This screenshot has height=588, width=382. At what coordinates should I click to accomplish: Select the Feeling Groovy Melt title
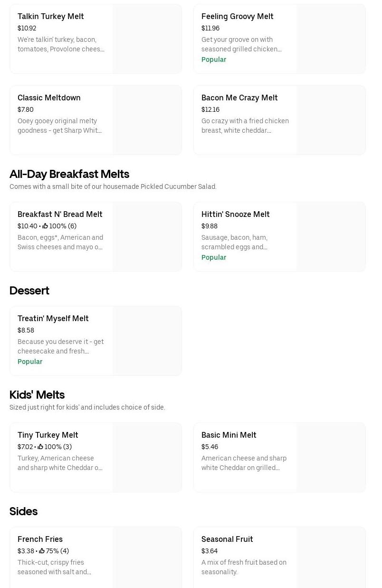pyautogui.click(x=237, y=17)
